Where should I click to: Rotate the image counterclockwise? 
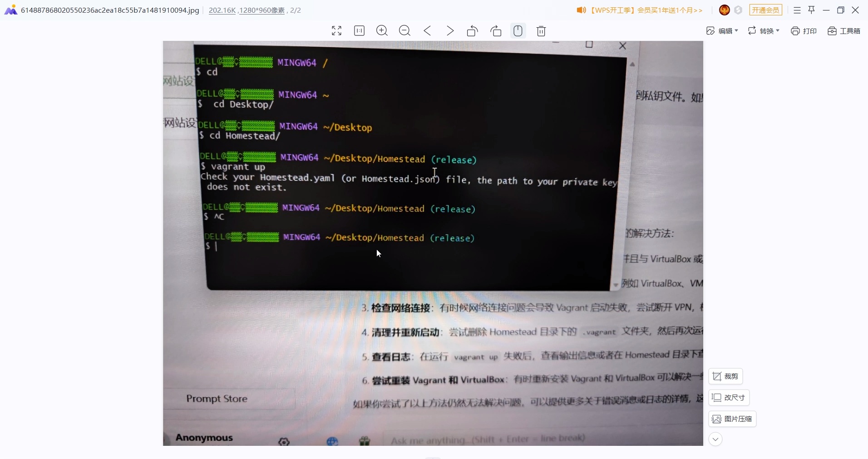472,31
